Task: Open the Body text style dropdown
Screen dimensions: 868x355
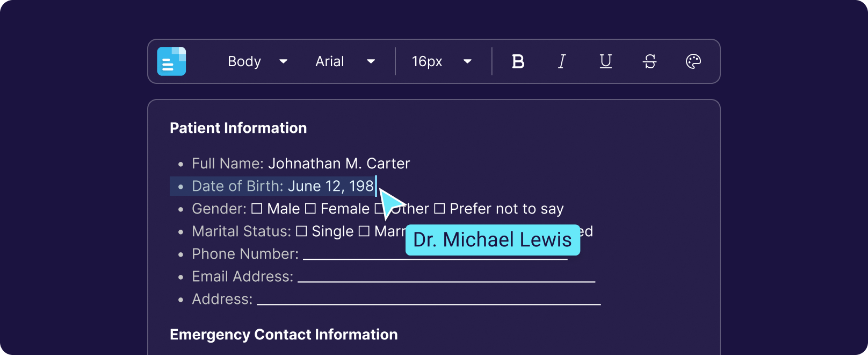Action: [257, 61]
